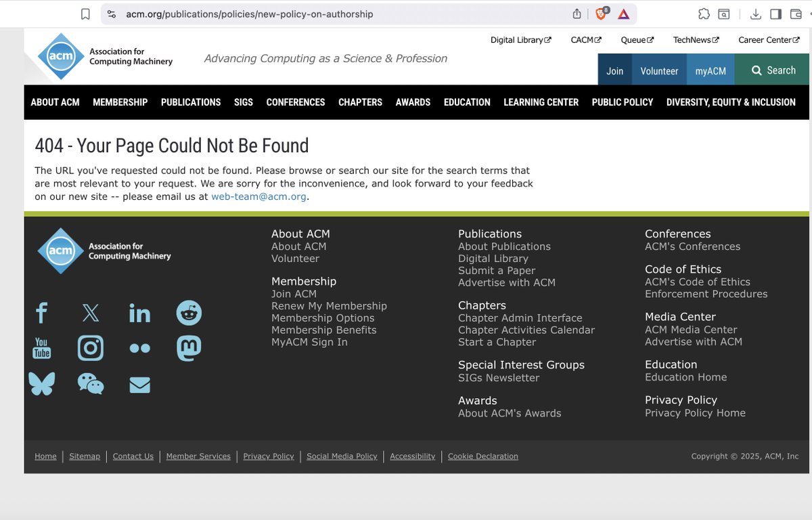This screenshot has height=520, width=812.
Task: Click the ACM logo in the footer
Action: pos(104,251)
